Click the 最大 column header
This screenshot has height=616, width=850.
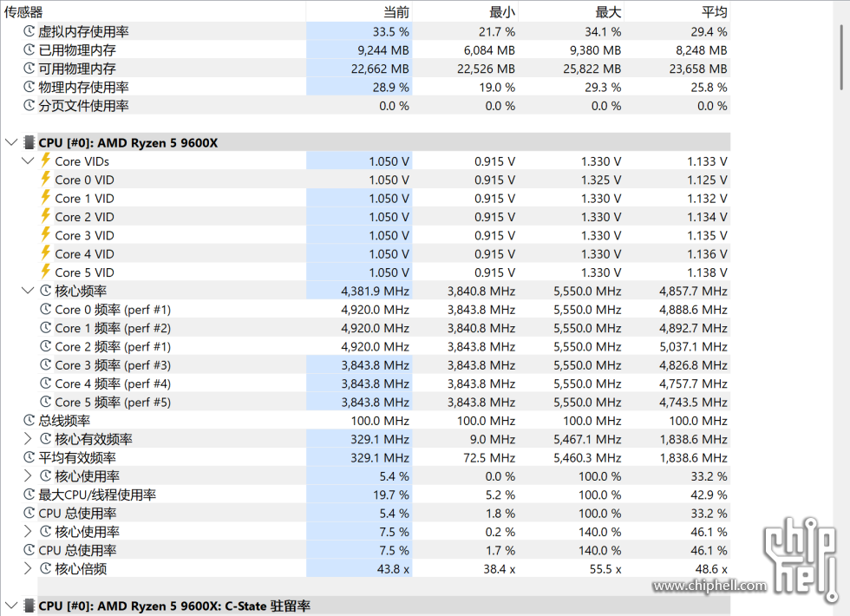click(572, 12)
